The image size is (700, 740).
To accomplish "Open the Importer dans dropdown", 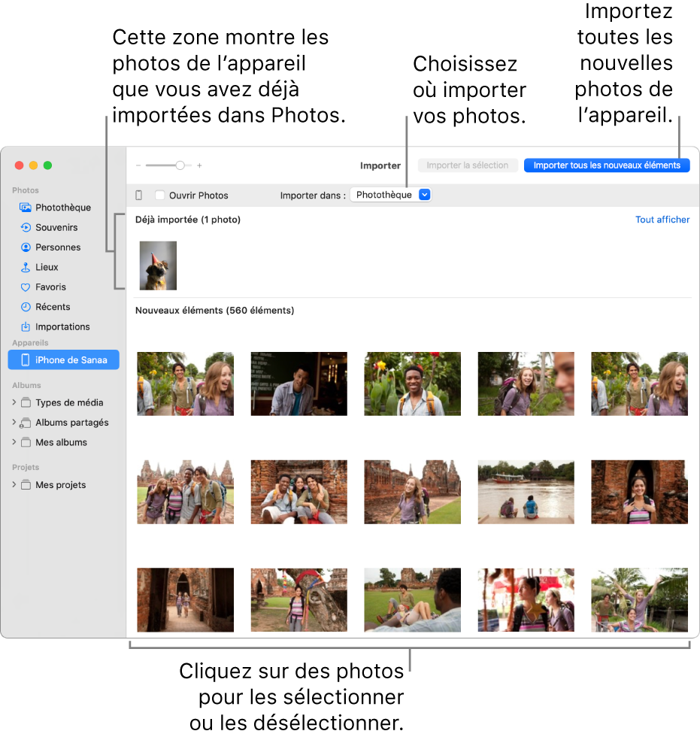I will click(391, 194).
